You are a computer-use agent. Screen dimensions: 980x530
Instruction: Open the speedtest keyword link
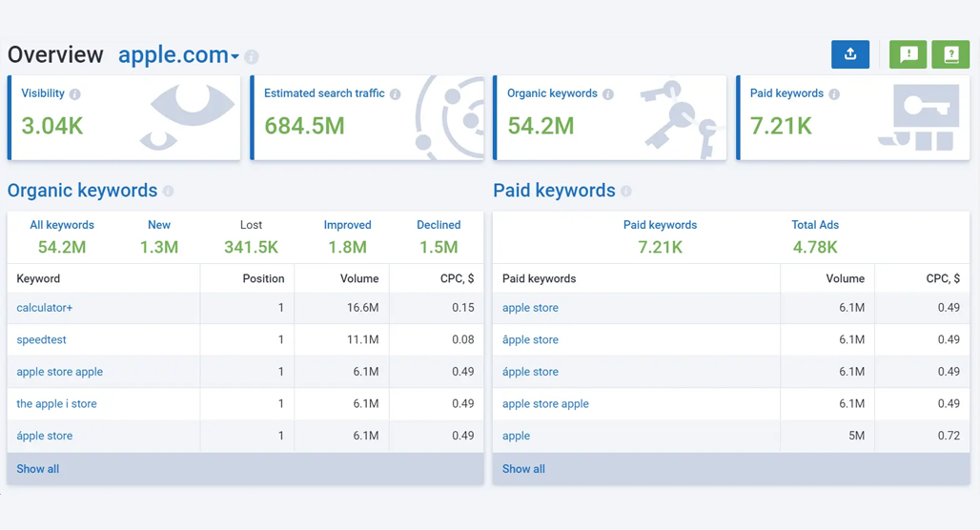pyautogui.click(x=41, y=339)
